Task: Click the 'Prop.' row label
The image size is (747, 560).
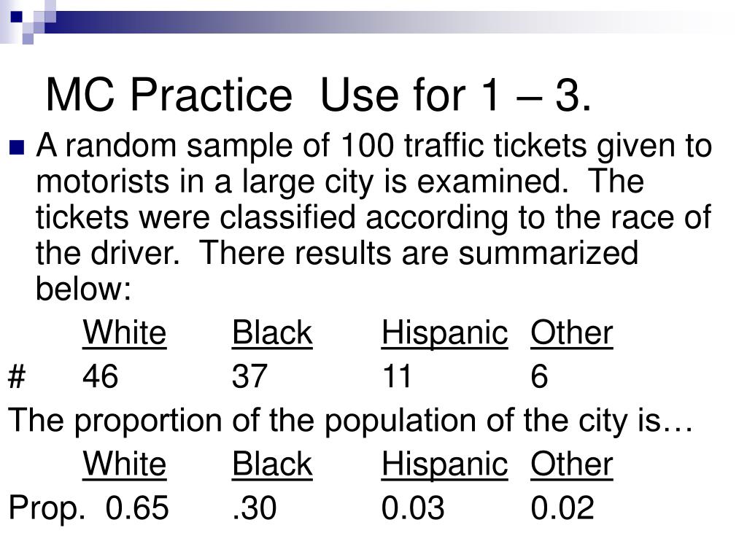Action: pyautogui.click(x=47, y=508)
